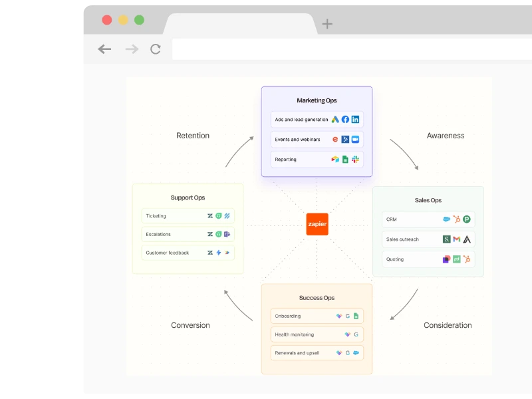Click the Facebook icon in Ads and lead generation
This screenshot has width=532, height=399.
[345, 120]
